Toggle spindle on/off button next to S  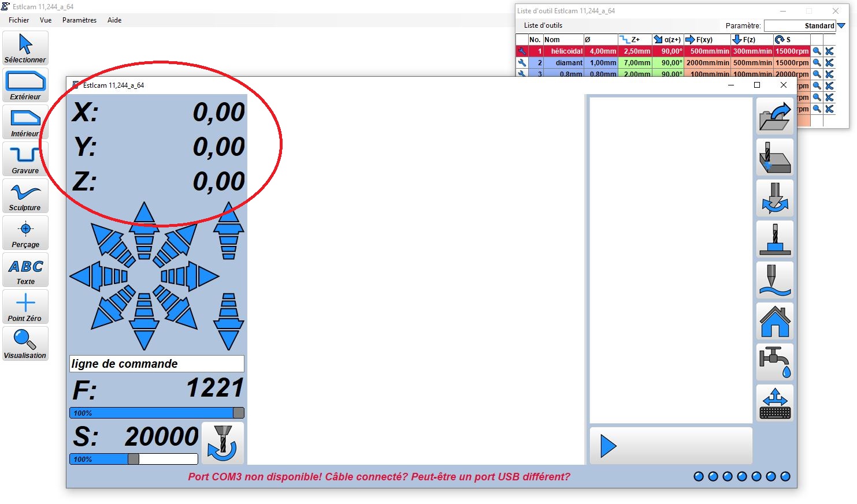[x=222, y=443]
